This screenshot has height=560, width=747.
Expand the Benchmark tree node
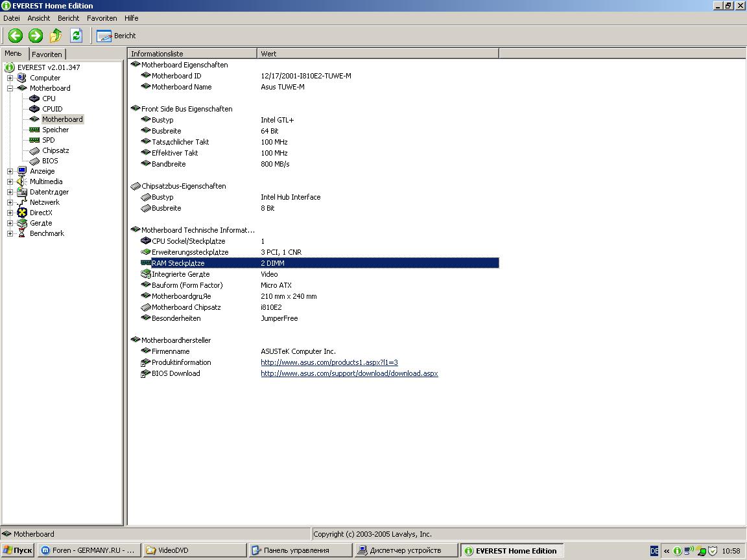(x=10, y=234)
